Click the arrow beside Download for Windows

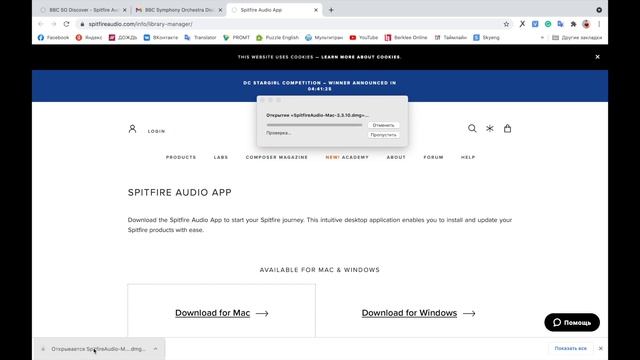click(x=469, y=313)
